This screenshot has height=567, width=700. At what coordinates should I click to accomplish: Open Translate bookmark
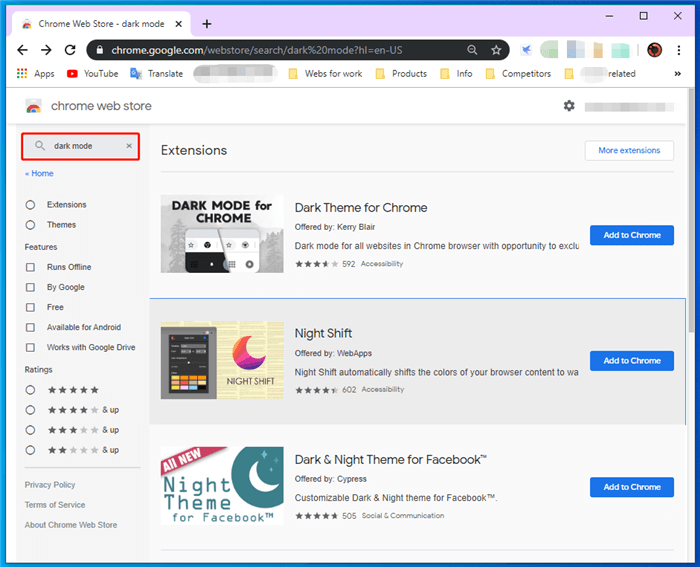[157, 74]
